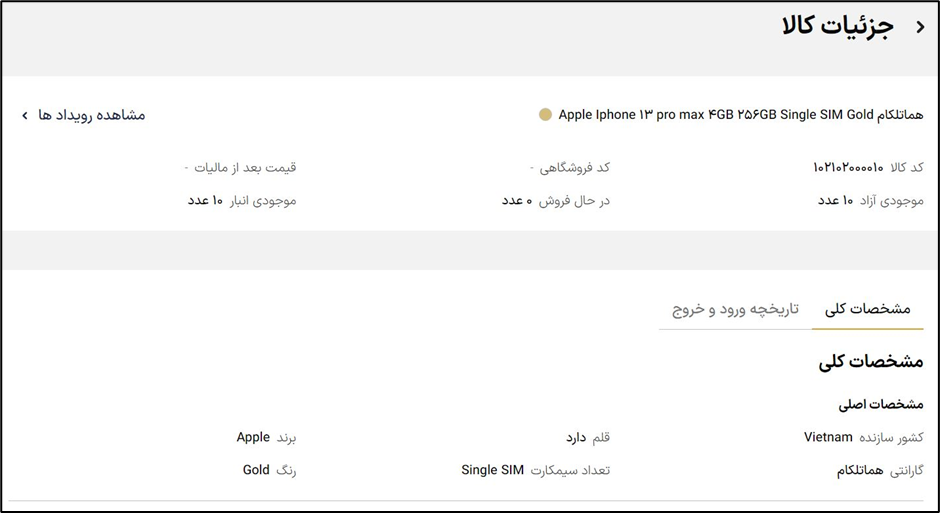Click the قلم دارد pen specification

[x=576, y=437]
